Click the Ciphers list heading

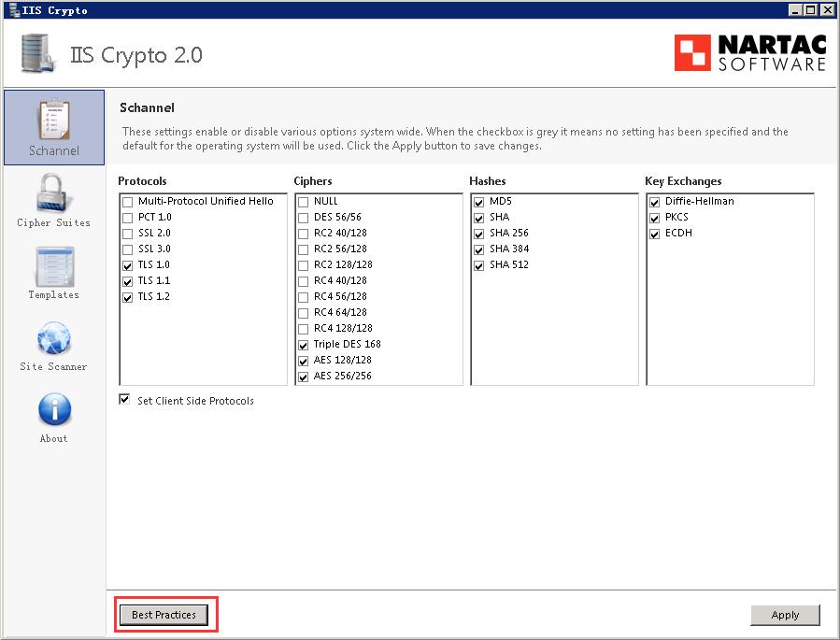313,181
